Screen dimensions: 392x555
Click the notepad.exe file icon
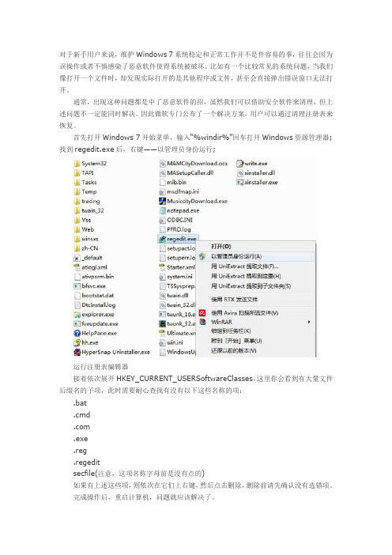162,210
